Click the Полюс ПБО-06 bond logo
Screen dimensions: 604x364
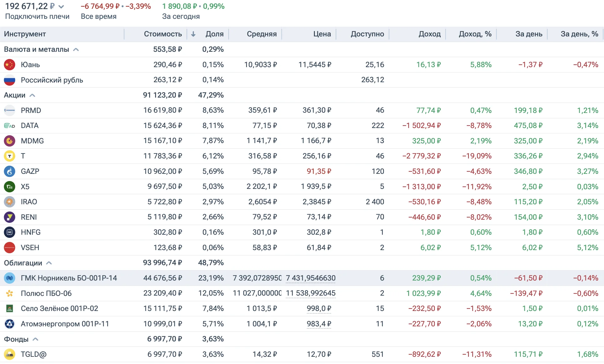click(x=9, y=293)
